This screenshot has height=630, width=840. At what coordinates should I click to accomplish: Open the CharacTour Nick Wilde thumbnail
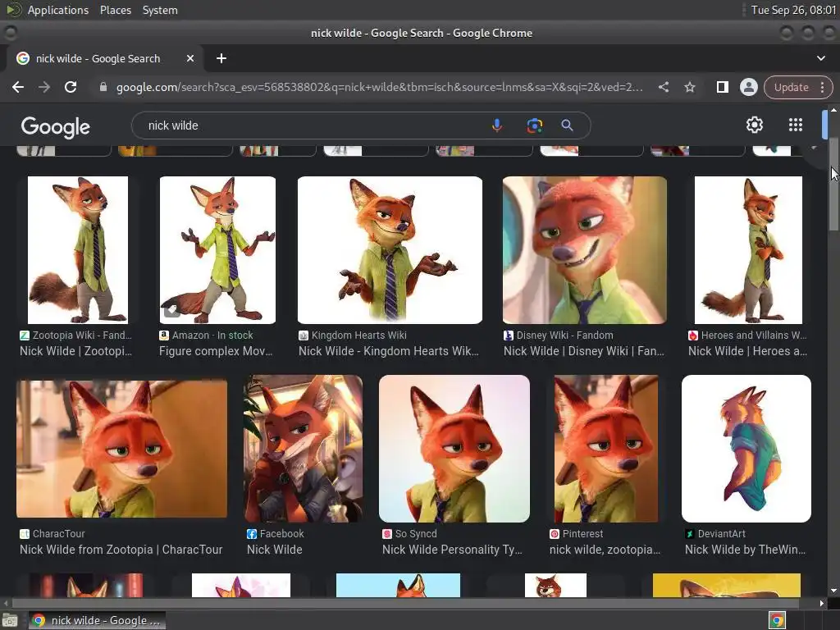coord(121,449)
